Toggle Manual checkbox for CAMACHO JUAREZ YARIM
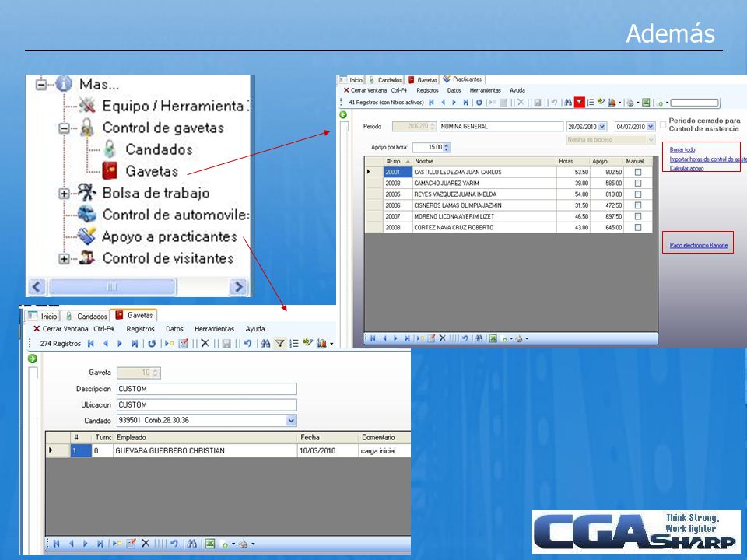 pos(638,183)
